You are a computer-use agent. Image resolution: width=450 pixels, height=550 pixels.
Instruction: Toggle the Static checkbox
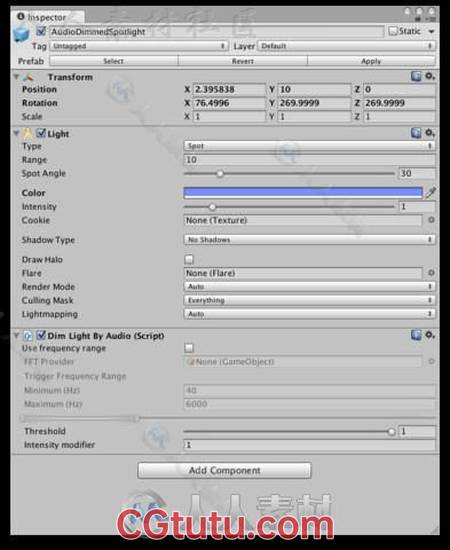point(393,31)
